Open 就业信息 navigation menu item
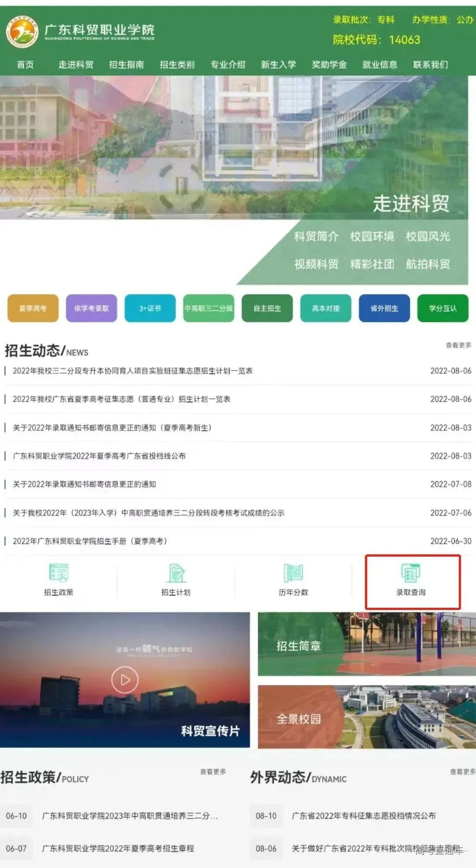 380,65
